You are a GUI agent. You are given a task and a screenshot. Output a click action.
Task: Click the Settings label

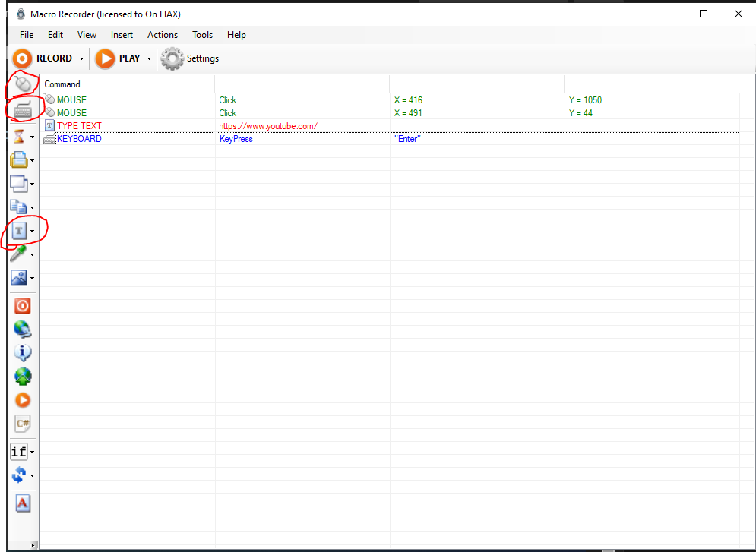pos(203,58)
